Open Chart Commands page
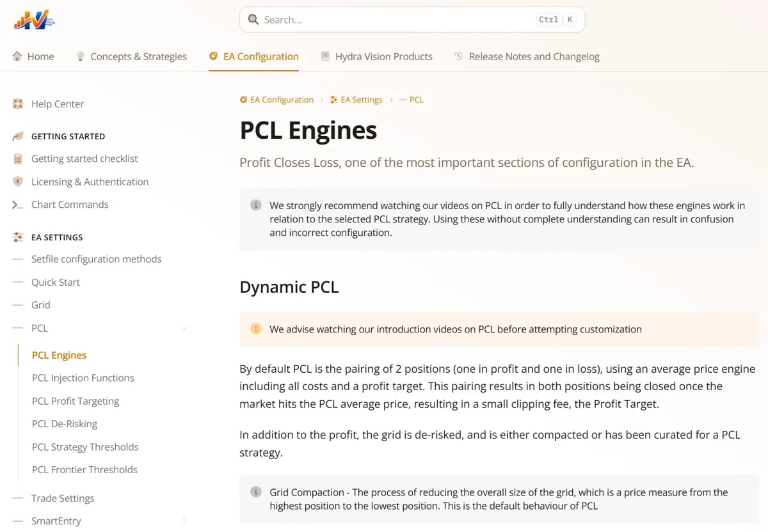The image size is (768, 532). [x=70, y=205]
